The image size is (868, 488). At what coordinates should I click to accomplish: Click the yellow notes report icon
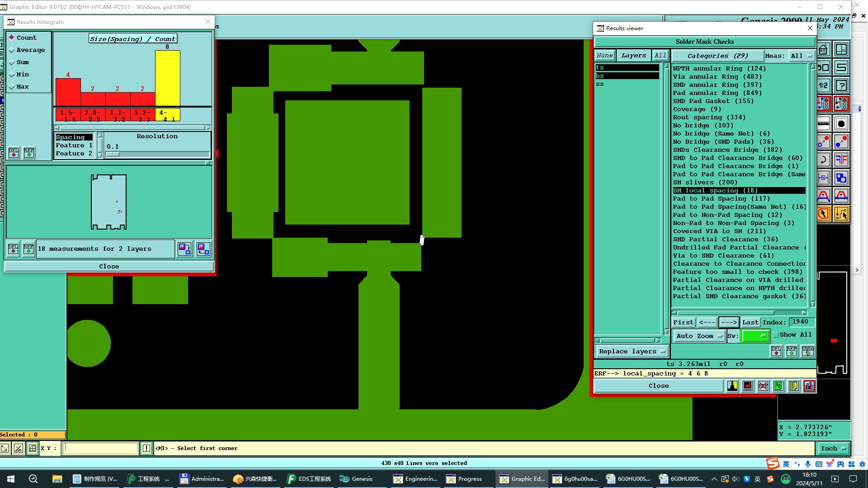(793, 386)
